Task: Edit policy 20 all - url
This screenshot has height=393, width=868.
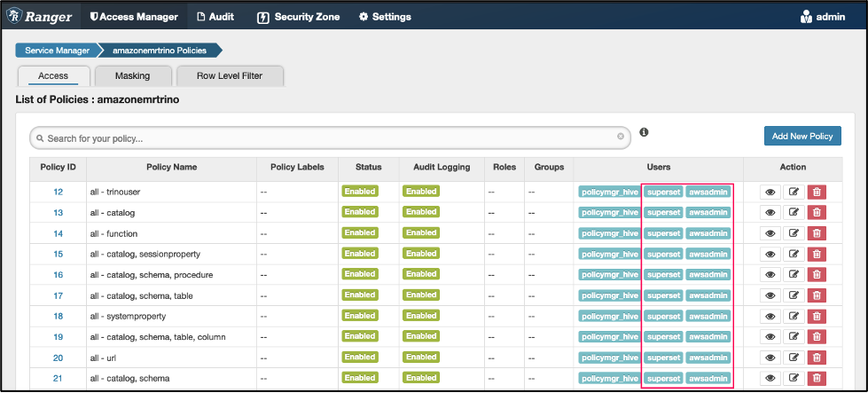Action: coord(794,358)
